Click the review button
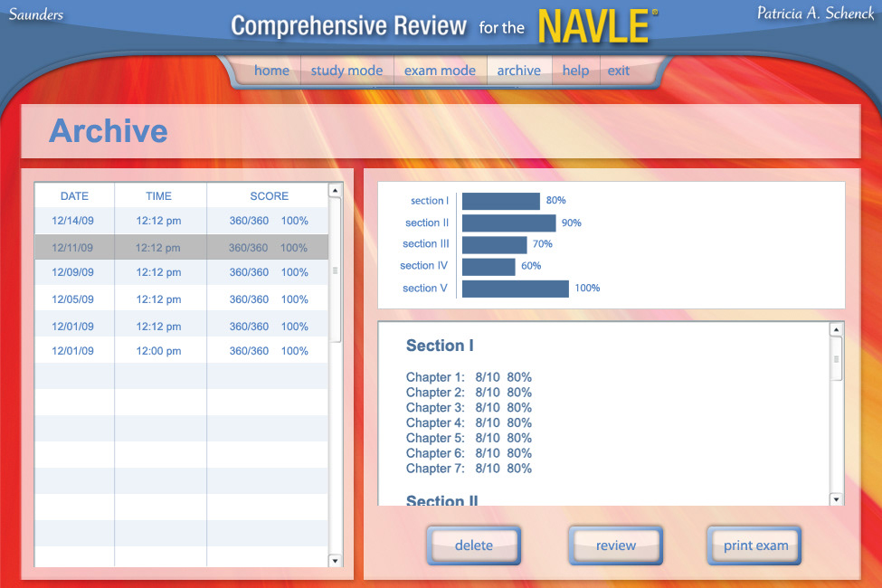The width and height of the screenshot is (882, 588). [x=616, y=545]
